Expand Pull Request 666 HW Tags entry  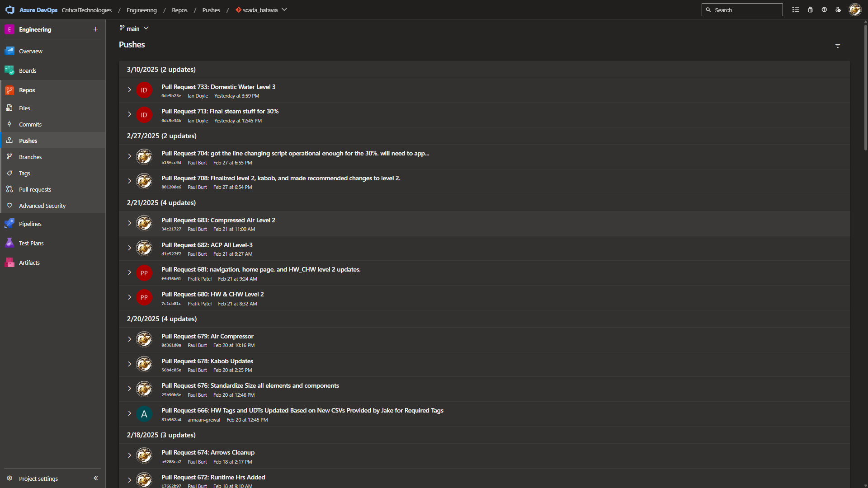[x=129, y=413]
